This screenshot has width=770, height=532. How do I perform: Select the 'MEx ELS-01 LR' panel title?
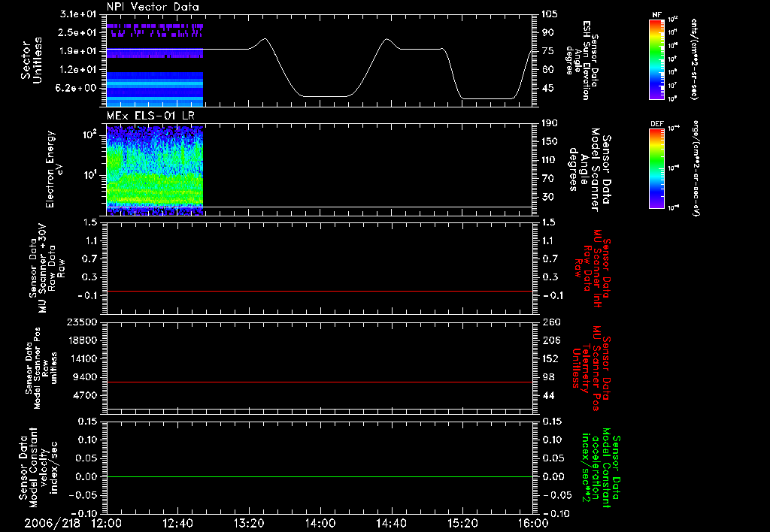[150, 116]
